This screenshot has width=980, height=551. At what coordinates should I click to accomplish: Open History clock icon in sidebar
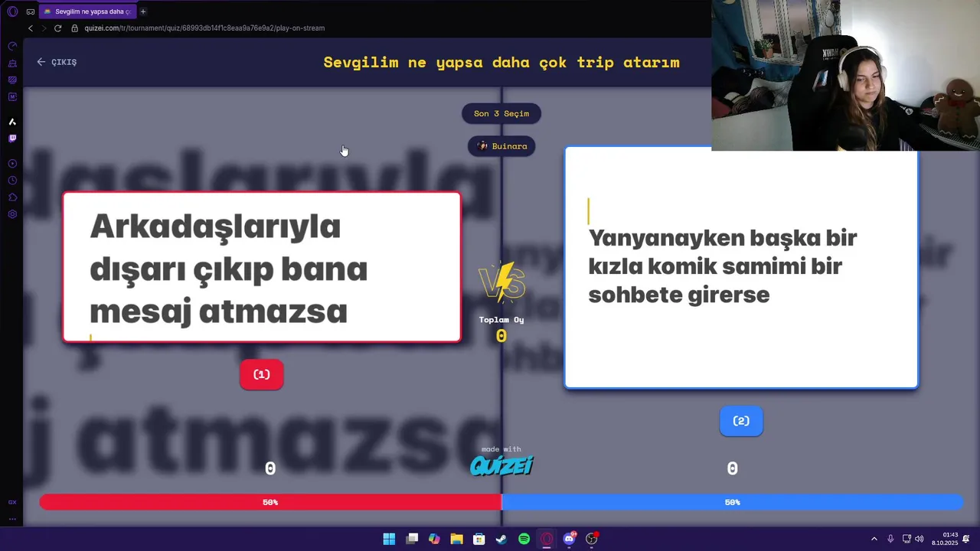[x=12, y=181]
